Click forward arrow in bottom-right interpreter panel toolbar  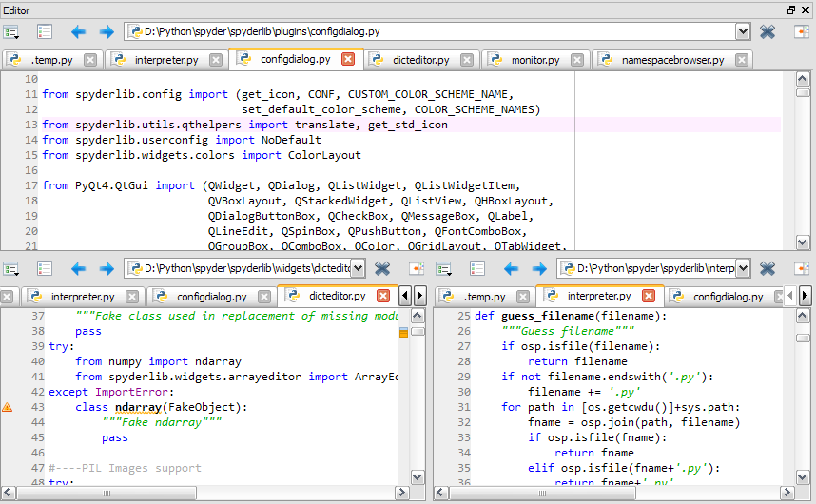[539, 269]
